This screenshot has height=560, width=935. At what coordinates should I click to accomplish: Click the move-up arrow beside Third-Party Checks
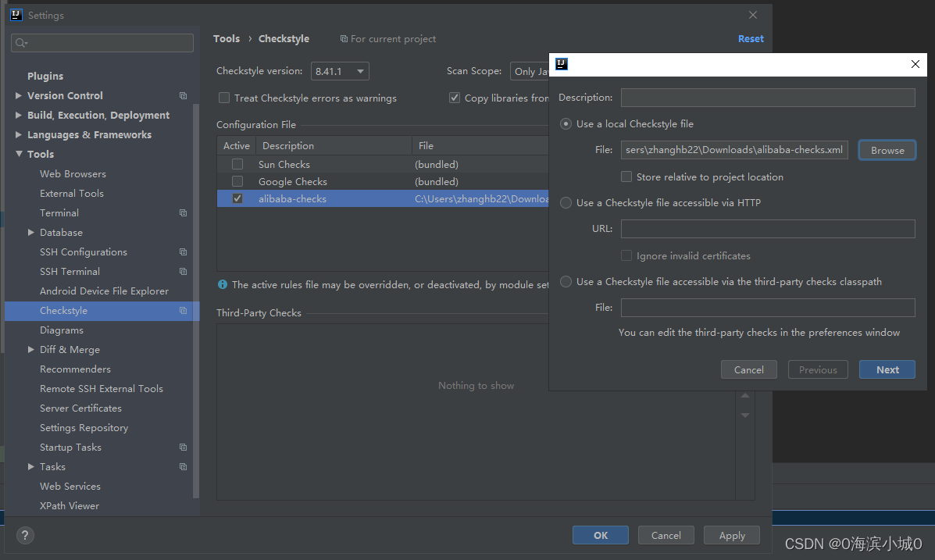point(744,396)
